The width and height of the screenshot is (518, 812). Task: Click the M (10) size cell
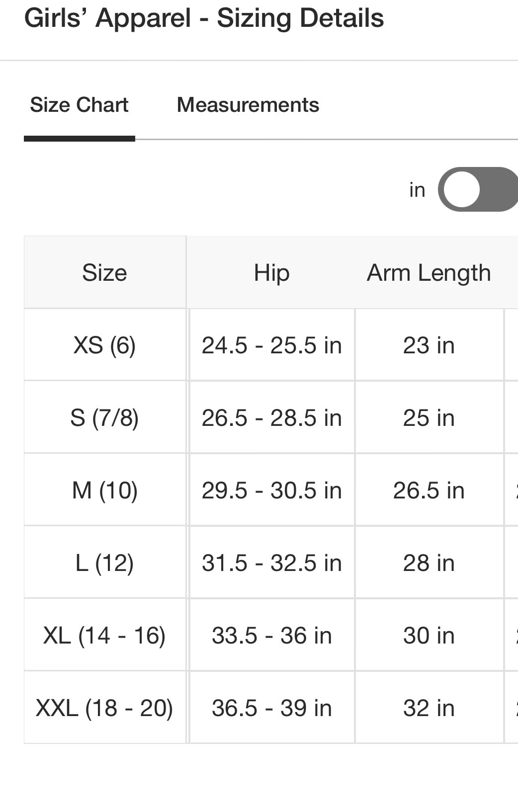click(x=104, y=490)
